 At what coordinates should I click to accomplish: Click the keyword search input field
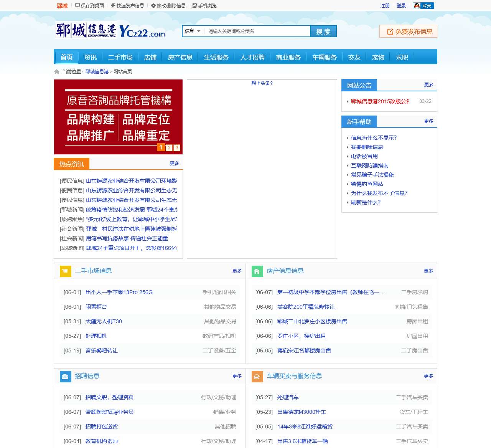(257, 31)
